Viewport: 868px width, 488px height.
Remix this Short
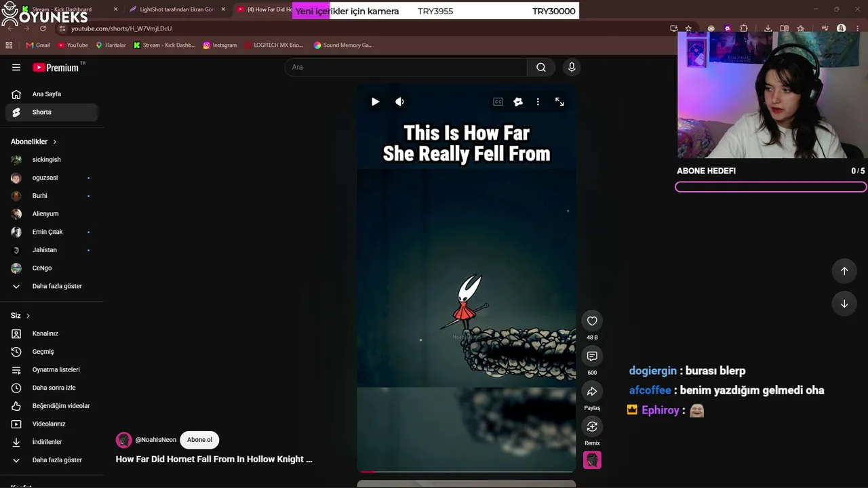coord(592,426)
